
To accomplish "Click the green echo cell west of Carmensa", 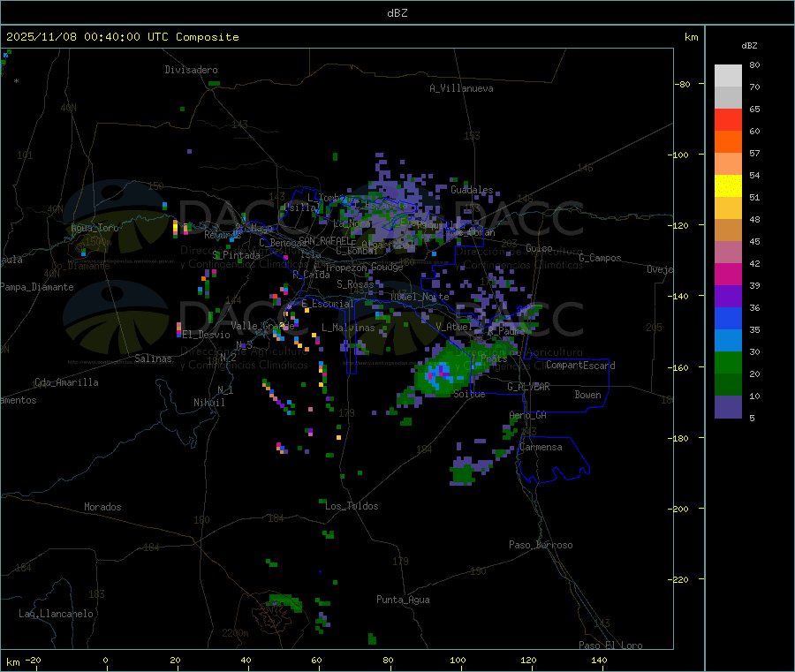I will pyautogui.click(x=462, y=474).
